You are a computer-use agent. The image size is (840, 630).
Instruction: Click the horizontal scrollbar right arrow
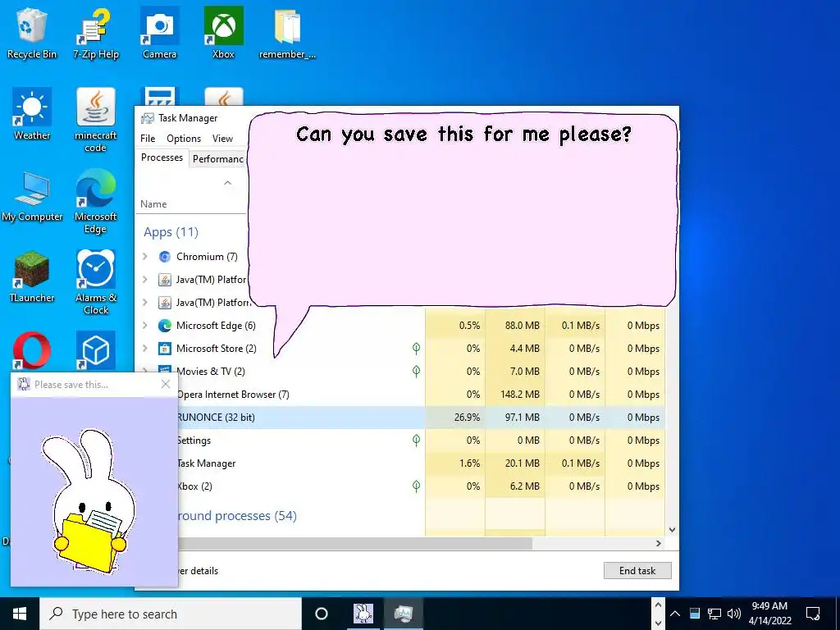(x=659, y=543)
